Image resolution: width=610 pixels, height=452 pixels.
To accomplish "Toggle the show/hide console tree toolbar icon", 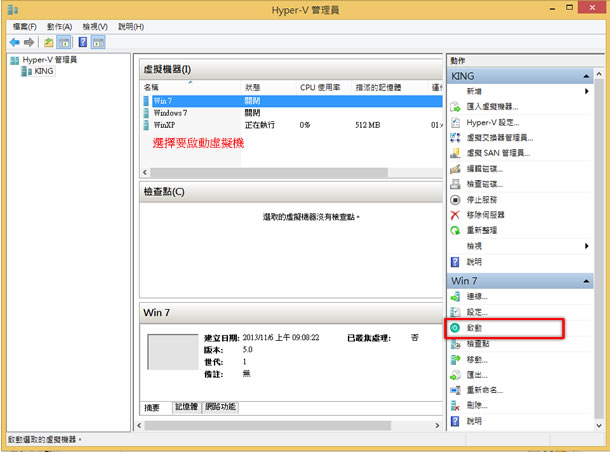I will tap(64, 42).
